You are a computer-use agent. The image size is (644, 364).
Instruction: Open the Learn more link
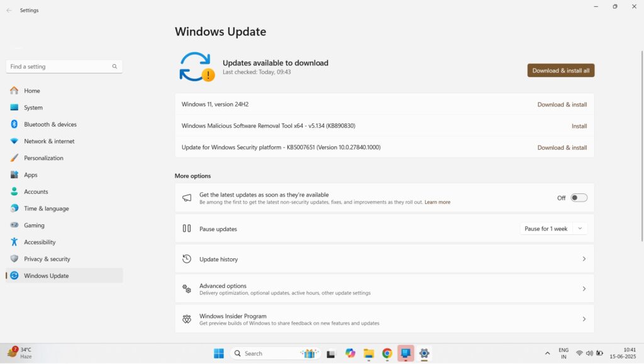tap(437, 202)
